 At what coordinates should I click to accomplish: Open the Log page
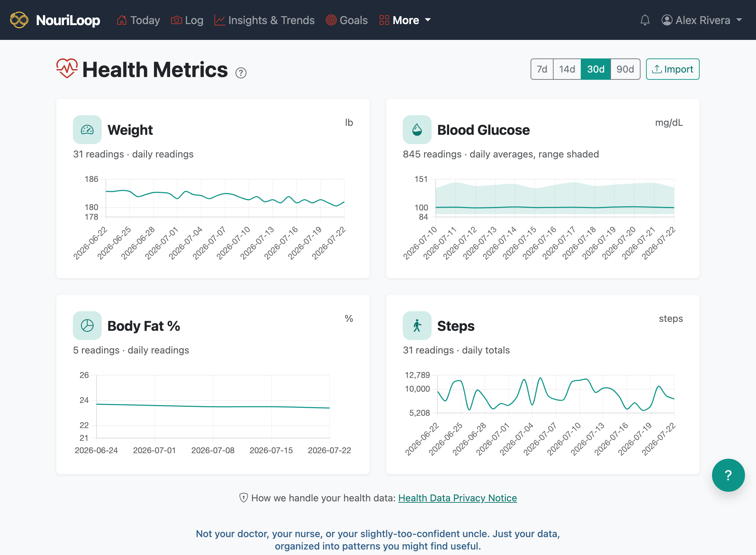[187, 20]
